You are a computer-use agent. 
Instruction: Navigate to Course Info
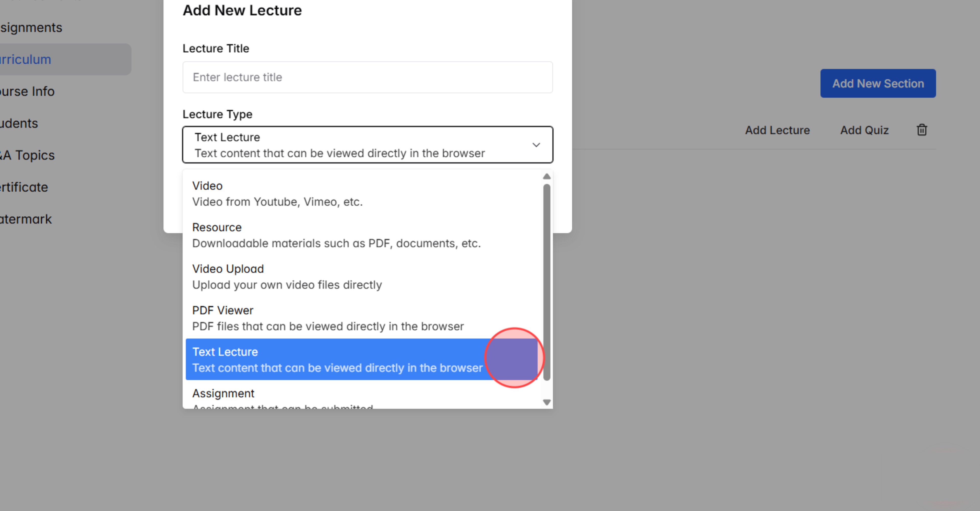pyautogui.click(x=27, y=91)
